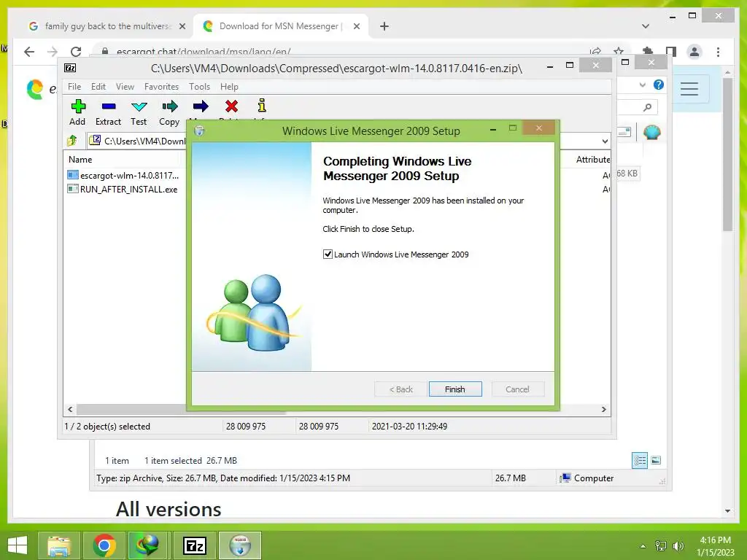Click the left arrow of horizontal scrollbar
Image resolution: width=747 pixels, height=560 pixels.
70,410
